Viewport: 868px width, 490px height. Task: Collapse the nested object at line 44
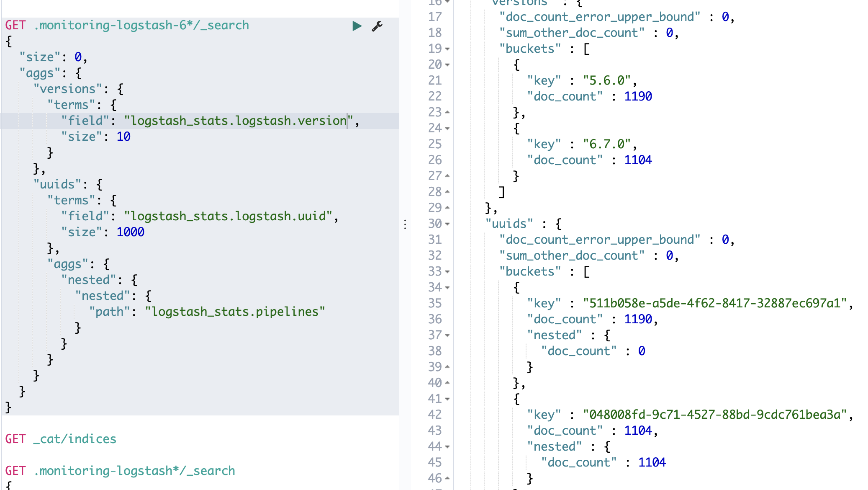(447, 447)
